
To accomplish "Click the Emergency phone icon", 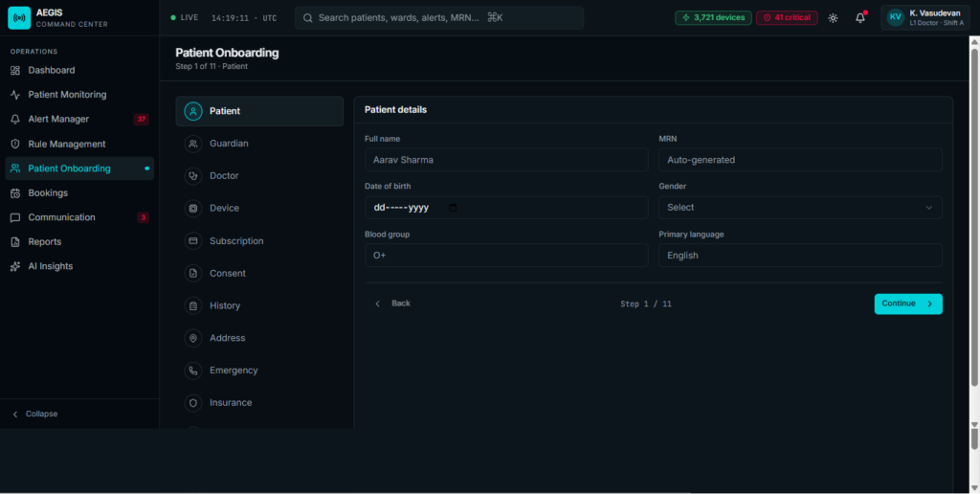I will pos(193,370).
